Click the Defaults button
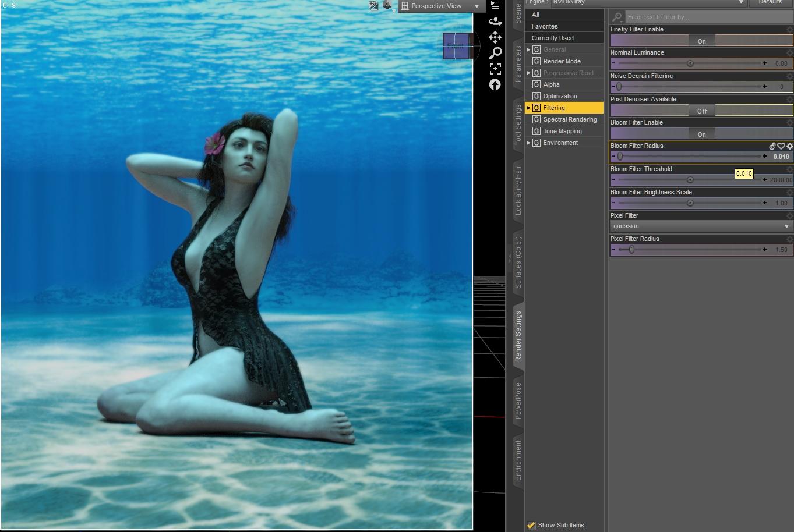794x532 pixels. click(x=770, y=2)
